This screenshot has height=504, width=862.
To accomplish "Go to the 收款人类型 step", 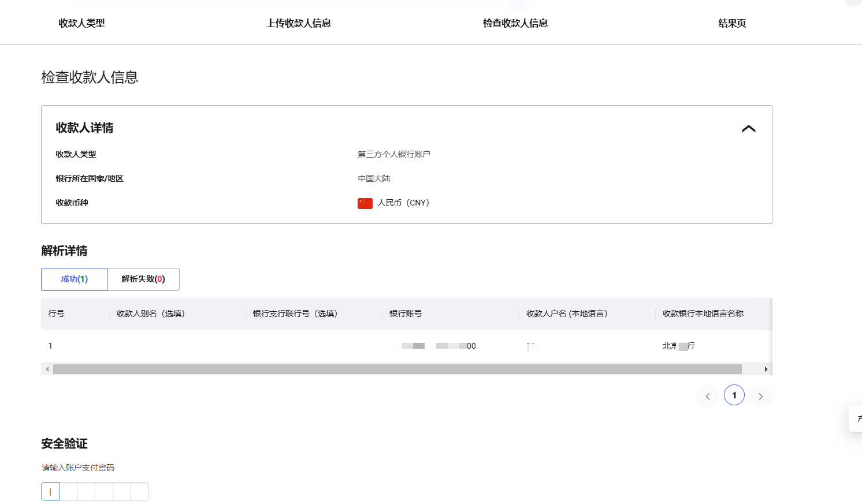I will (81, 23).
